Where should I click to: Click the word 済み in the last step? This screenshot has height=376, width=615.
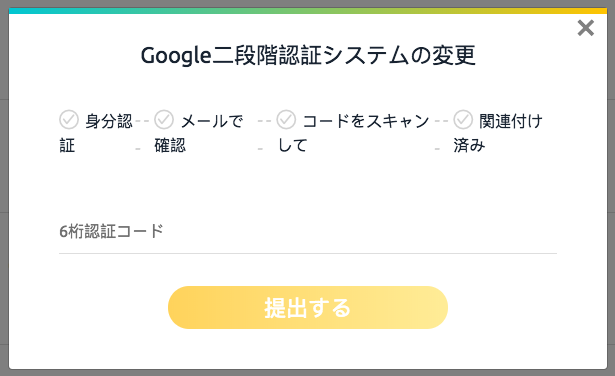469,145
